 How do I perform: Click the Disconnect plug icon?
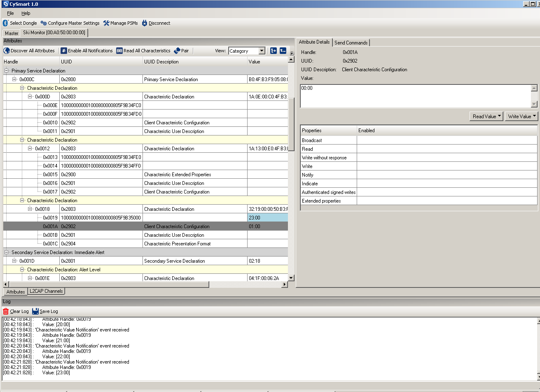coord(145,23)
